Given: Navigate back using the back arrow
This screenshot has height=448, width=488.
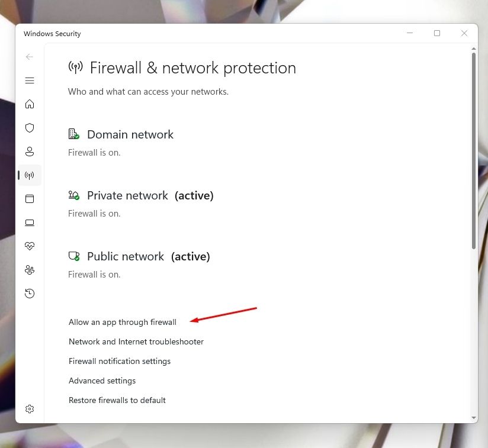Looking at the screenshot, I should 30,57.
